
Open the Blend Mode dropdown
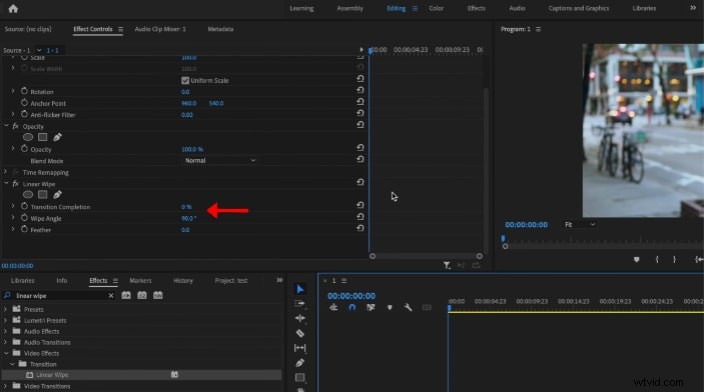[220, 160]
